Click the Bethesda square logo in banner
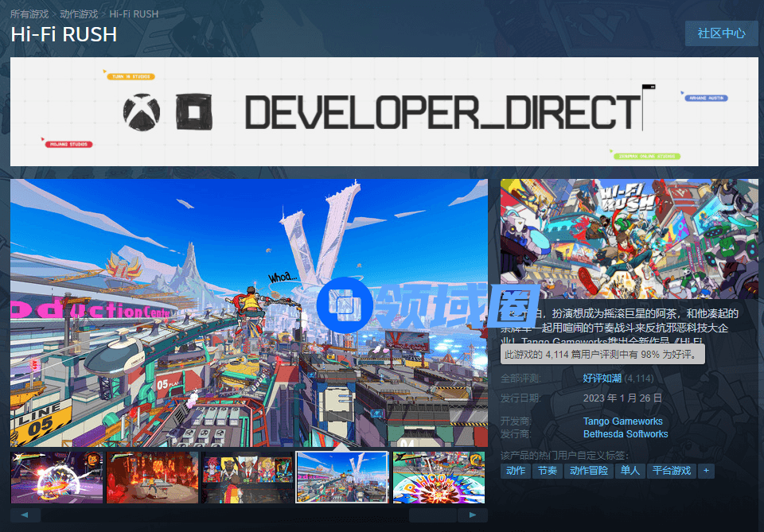 (194, 111)
